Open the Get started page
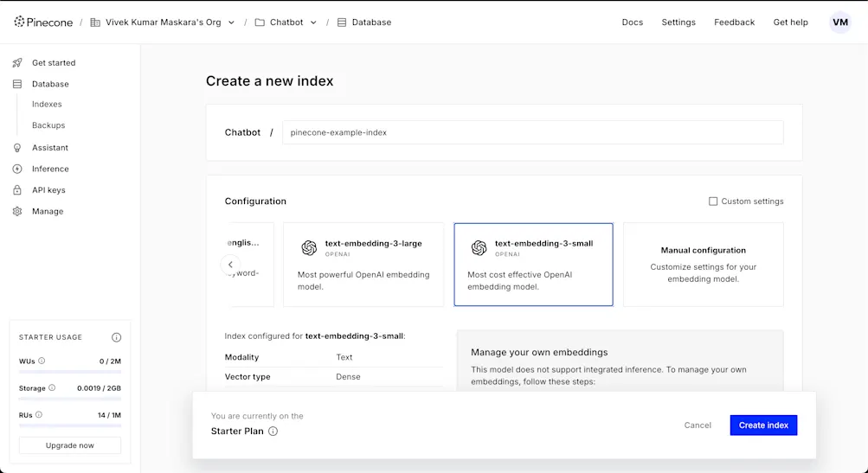Viewport: 868px width, 473px height. tap(54, 62)
